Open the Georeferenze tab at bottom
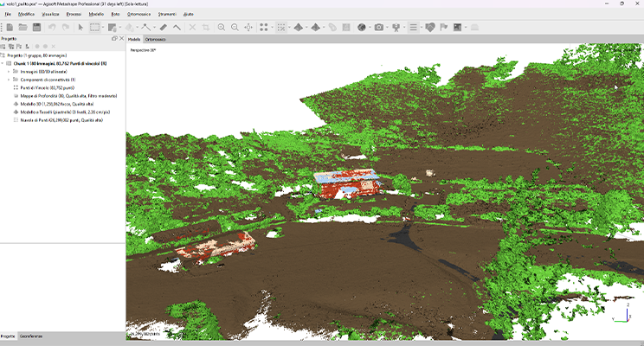Screen dimensions: 644x346 [31, 336]
